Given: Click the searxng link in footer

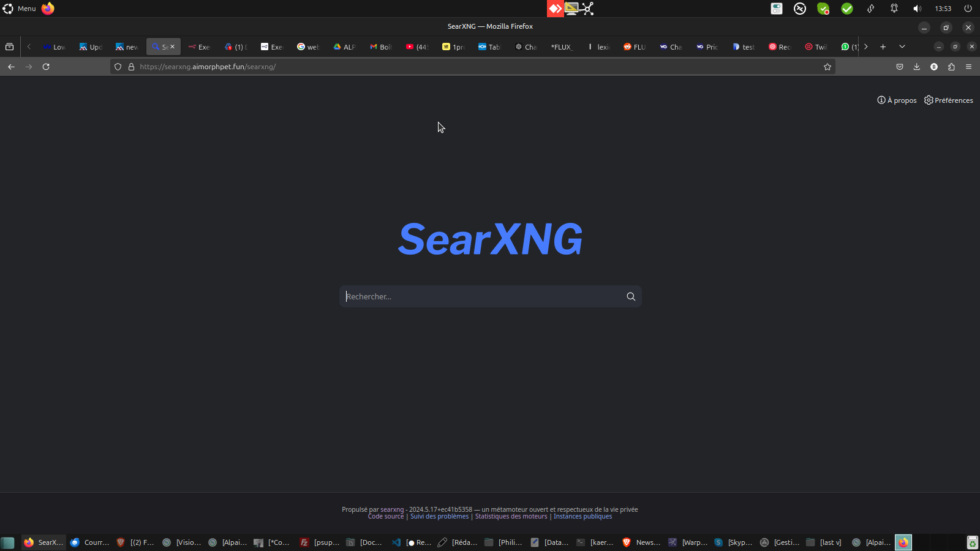Looking at the screenshot, I should 392,509.
